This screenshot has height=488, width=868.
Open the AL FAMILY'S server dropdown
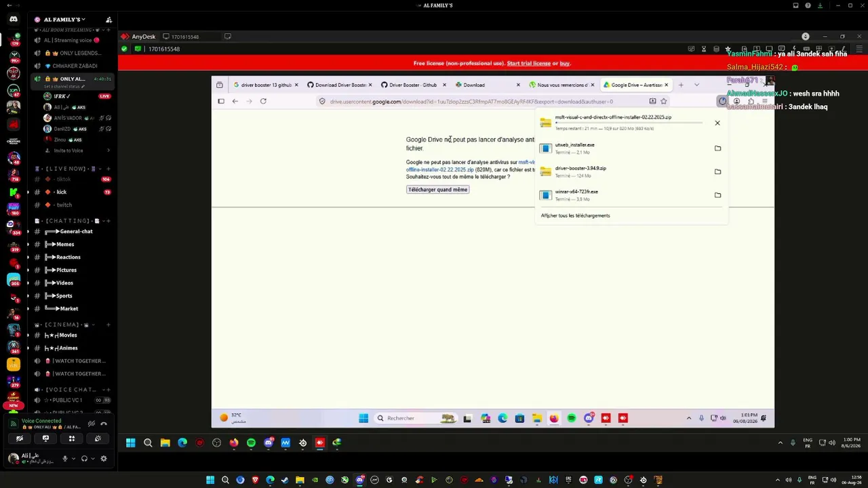point(64,20)
